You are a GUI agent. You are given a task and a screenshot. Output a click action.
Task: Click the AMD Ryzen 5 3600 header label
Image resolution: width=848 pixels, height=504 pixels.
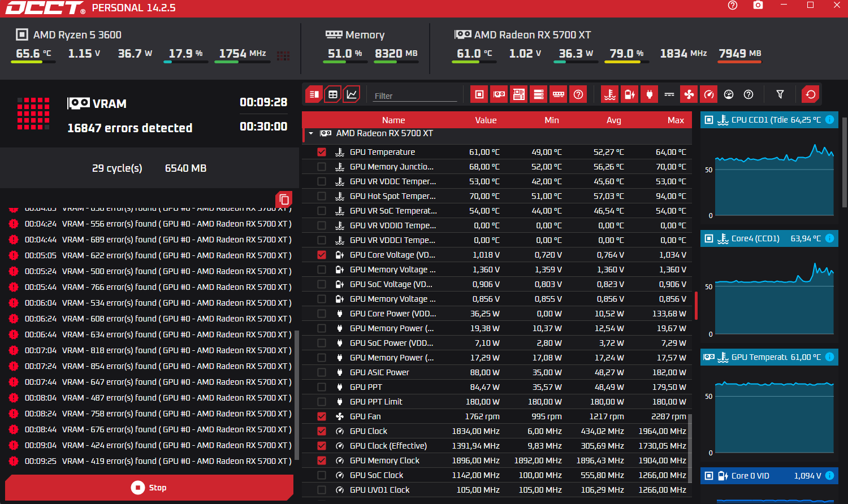77,35
